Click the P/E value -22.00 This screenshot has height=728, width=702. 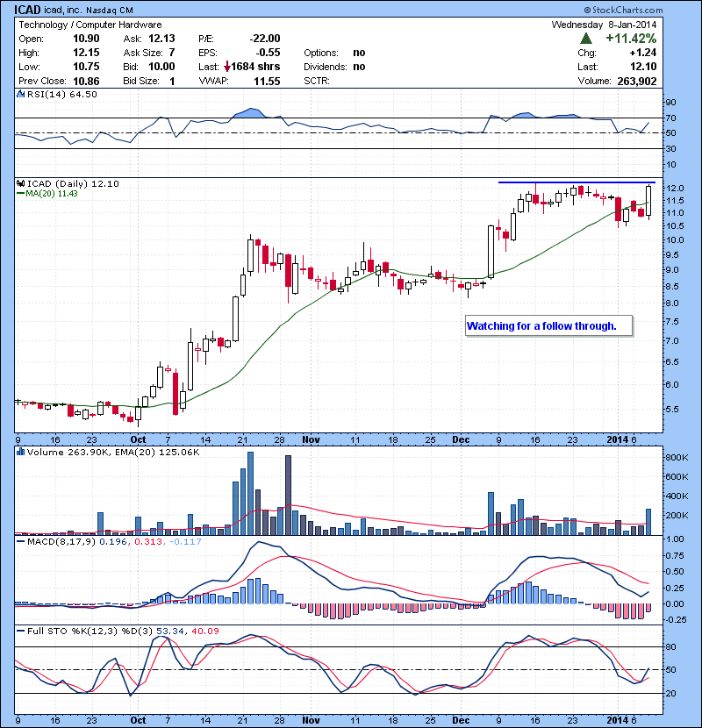[x=265, y=39]
